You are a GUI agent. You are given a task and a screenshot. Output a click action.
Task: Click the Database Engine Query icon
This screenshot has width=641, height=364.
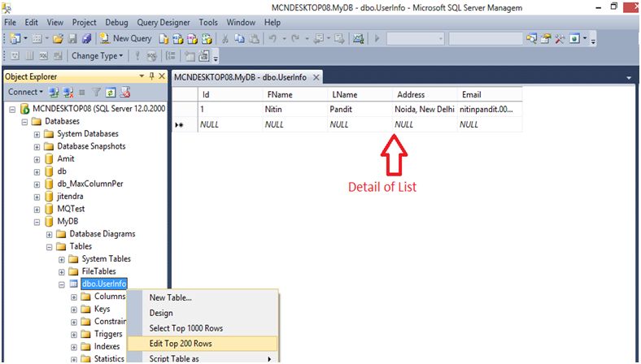[x=164, y=39]
